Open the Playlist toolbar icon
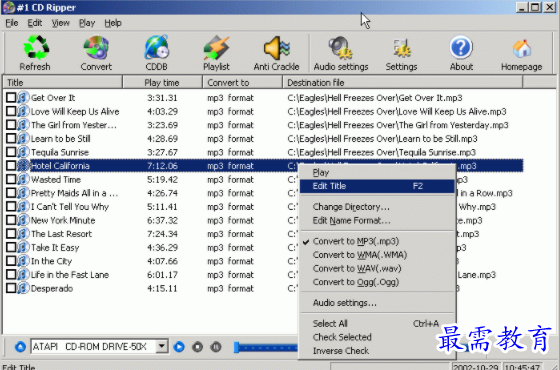Screen dimensions: 560x370 point(216,48)
